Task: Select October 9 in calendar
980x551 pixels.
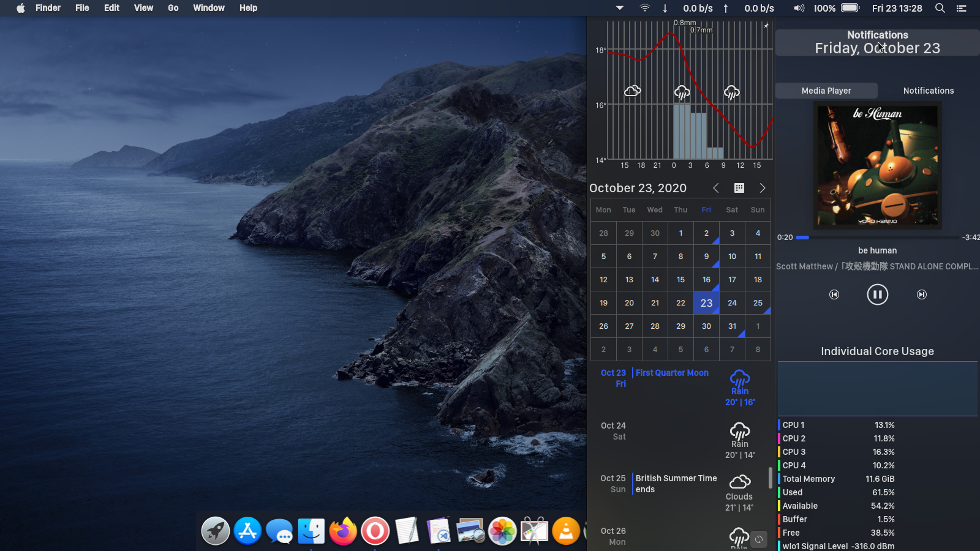Action: point(706,257)
